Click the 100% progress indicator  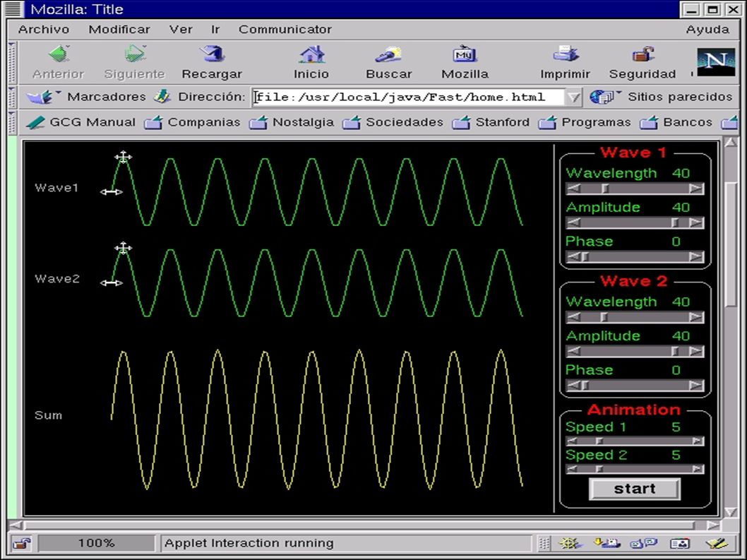click(x=96, y=543)
